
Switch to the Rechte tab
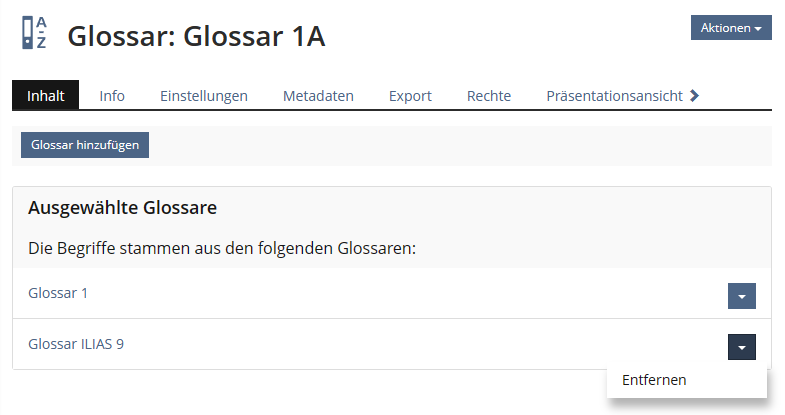tap(489, 96)
